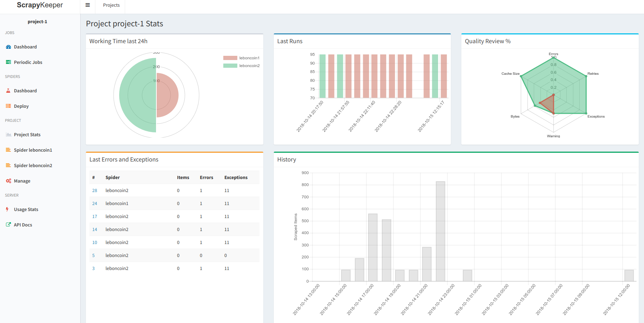Click the Spider column header
644x323 pixels.
point(113,177)
